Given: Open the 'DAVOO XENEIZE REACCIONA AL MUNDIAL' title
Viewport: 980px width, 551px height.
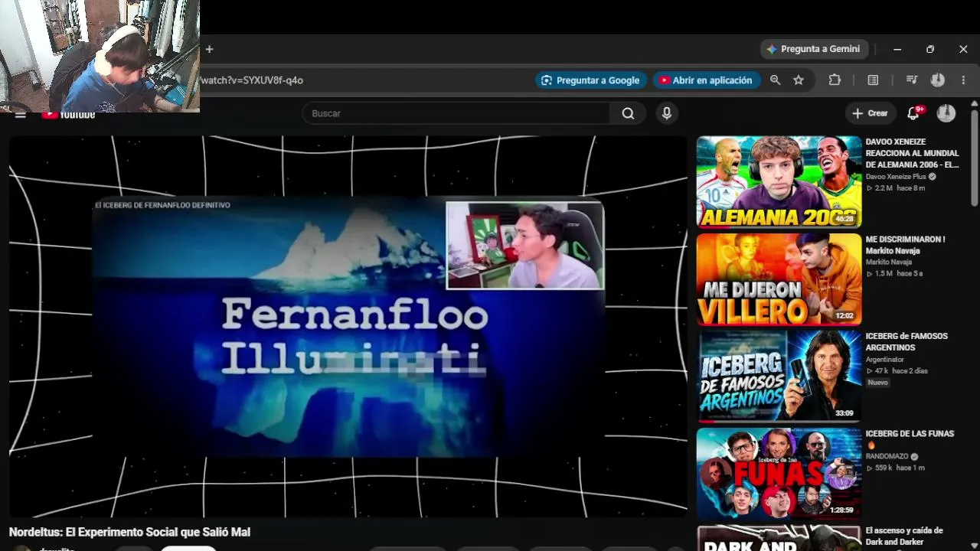Looking at the screenshot, I should (x=912, y=153).
